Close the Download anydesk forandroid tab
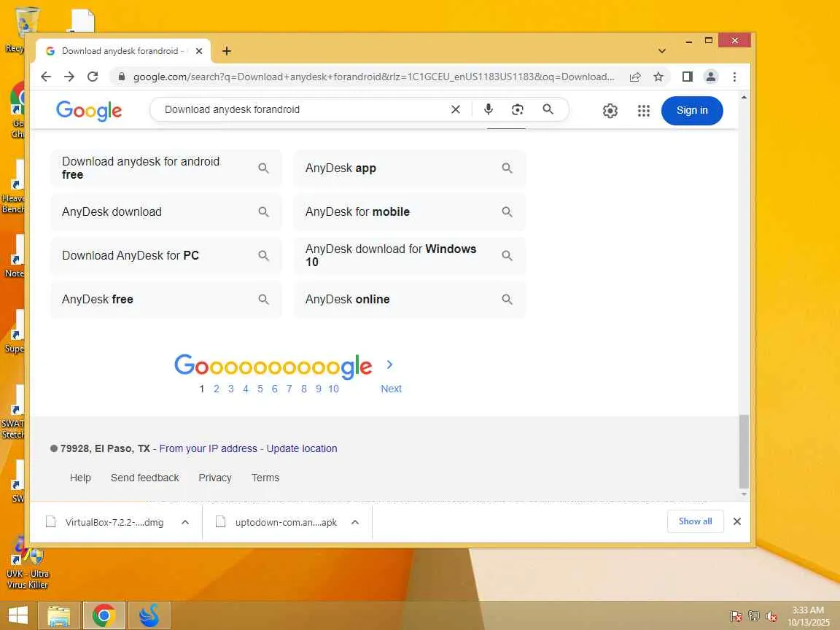 click(199, 51)
